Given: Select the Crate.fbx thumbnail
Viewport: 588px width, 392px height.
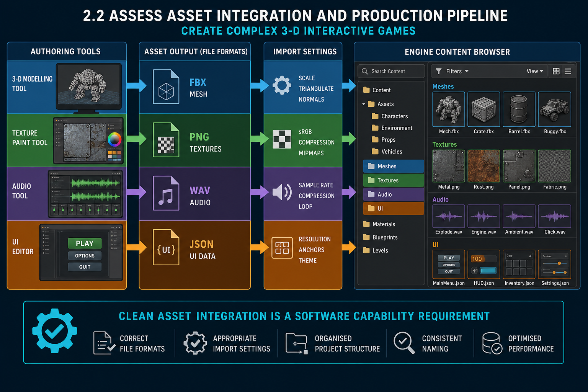Looking at the screenshot, I should point(484,109).
